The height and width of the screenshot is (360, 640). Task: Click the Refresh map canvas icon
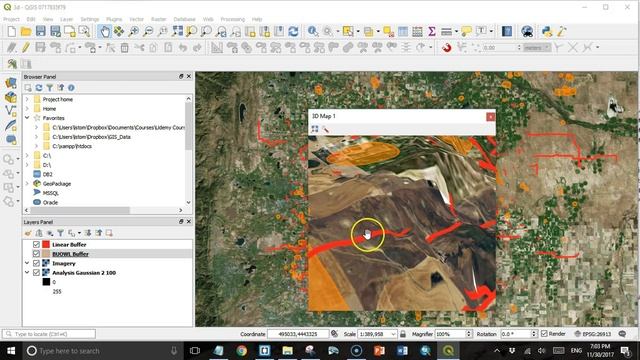(x=293, y=31)
